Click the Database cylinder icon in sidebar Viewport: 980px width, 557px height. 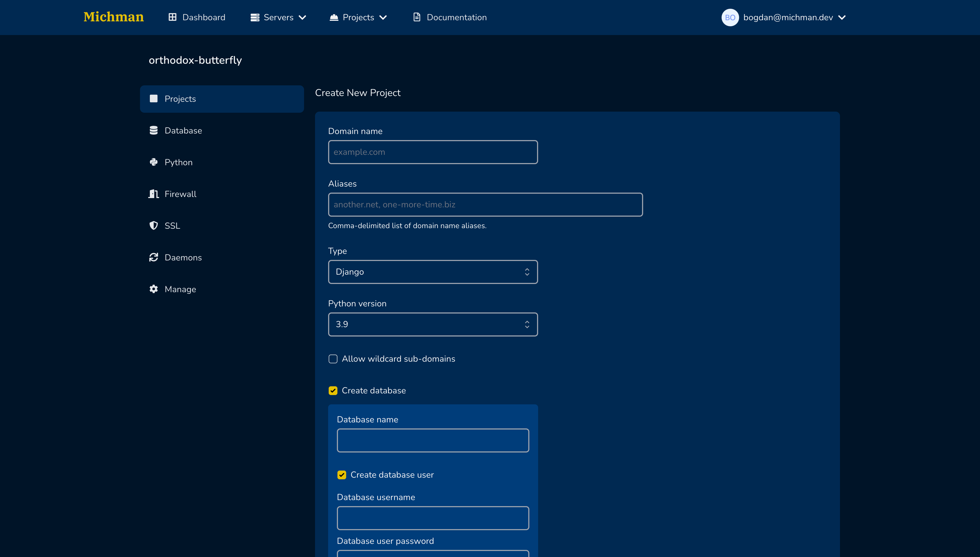[153, 130]
